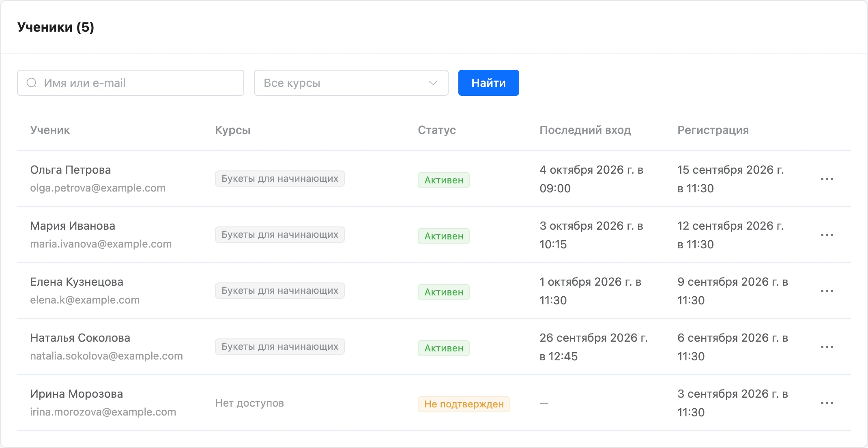Click the name Елена Кузнецова
Screen dimensions: 868x448
(77, 282)
